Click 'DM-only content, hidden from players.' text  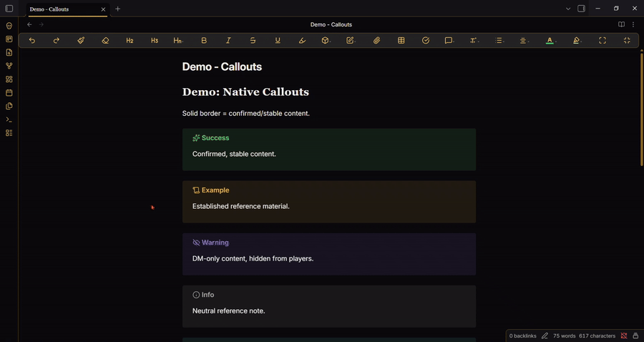(x=253, y=259)
